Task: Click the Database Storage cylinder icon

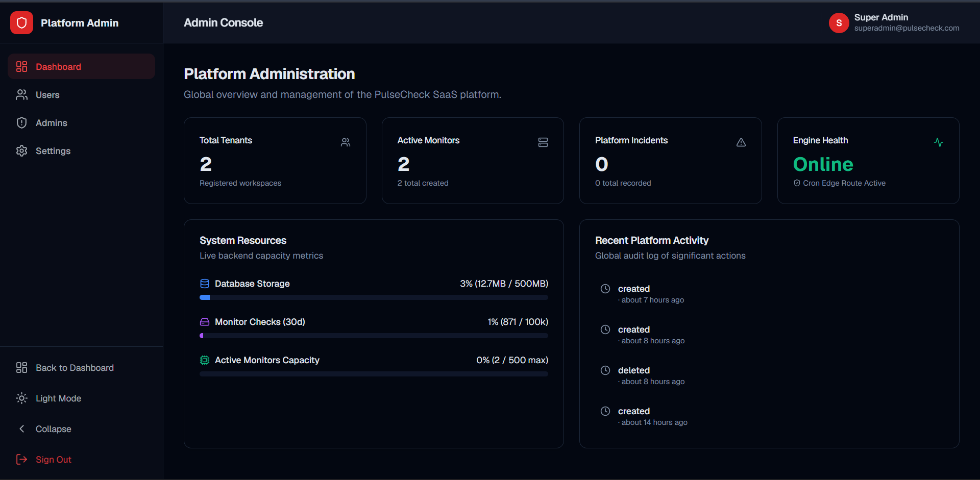Action: 205,284
